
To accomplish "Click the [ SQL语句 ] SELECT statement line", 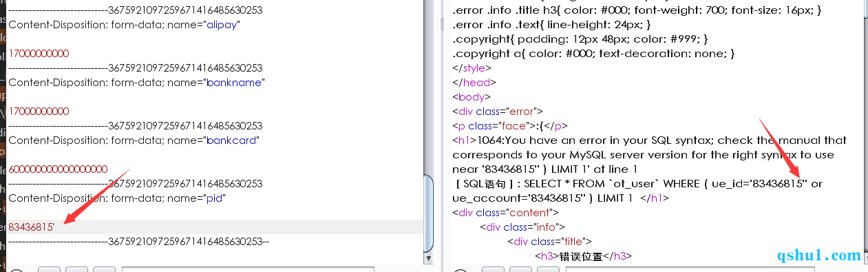I will tap(638, 184).
